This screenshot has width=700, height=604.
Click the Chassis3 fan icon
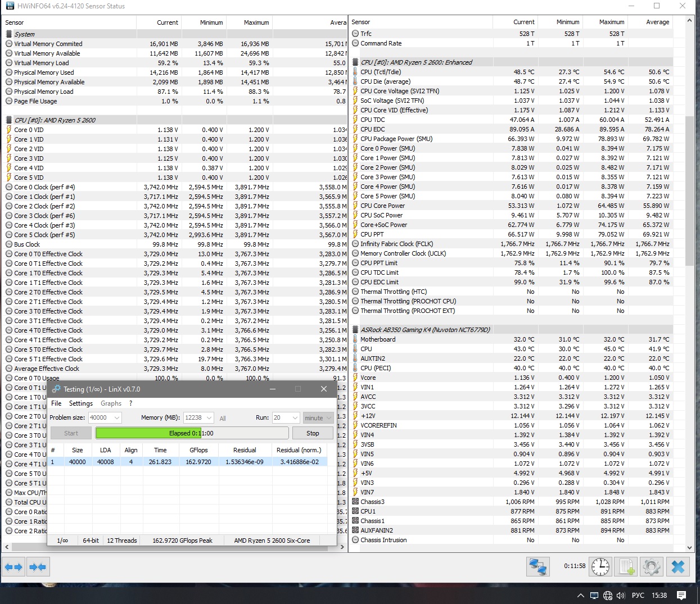pos(355,502)
